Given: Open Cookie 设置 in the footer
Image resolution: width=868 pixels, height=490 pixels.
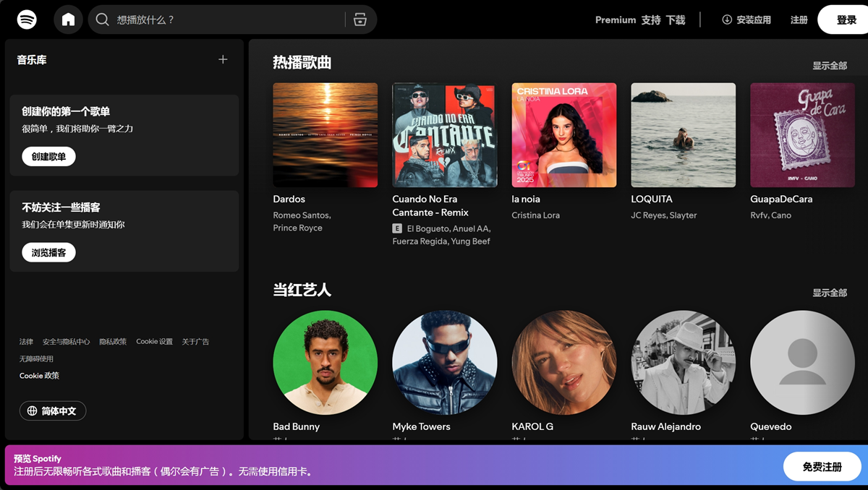Looking at the screenshot, I should point(154,340).
